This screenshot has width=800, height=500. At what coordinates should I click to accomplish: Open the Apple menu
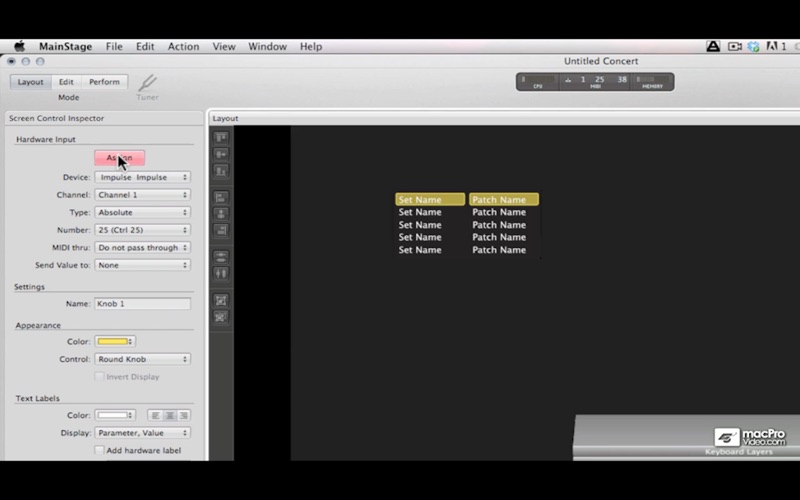19,46
